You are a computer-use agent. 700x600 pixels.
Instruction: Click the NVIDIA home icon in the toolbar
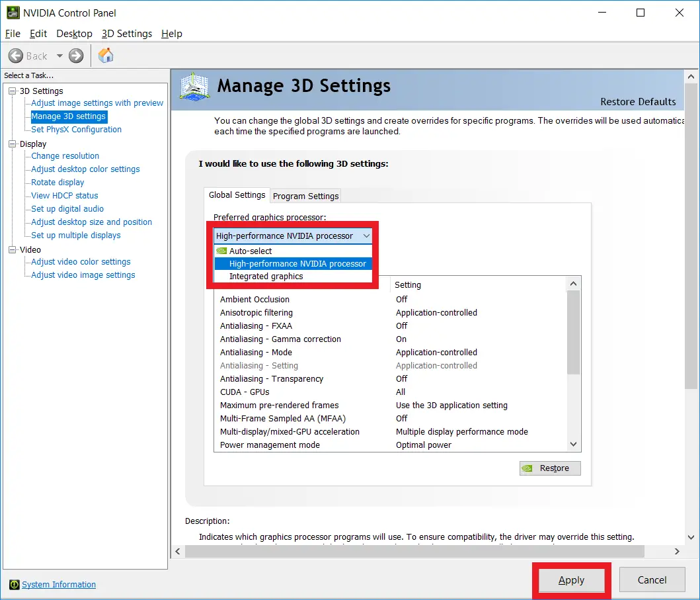pos(105,56)
